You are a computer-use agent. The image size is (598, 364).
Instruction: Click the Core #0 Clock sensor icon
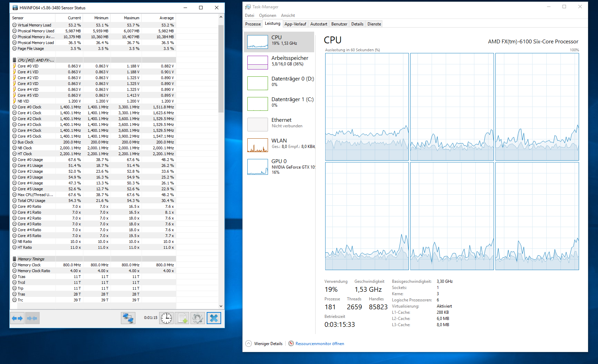click(x=14, y=107)
